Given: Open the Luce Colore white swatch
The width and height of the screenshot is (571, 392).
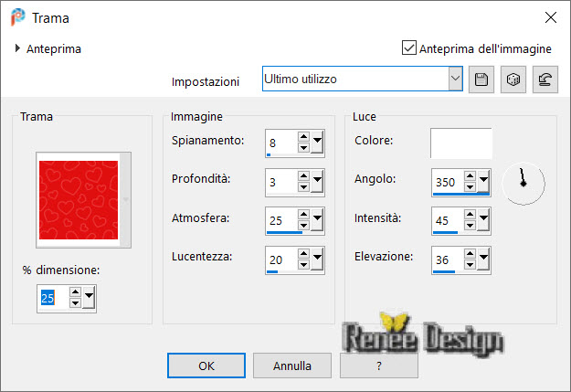Looking at the screenshot, I should 461,143.
